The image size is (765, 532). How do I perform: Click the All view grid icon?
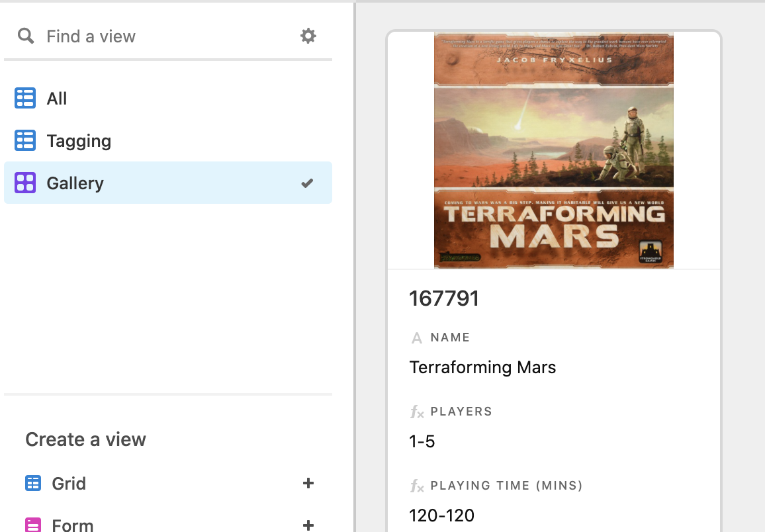pos(25,99)
